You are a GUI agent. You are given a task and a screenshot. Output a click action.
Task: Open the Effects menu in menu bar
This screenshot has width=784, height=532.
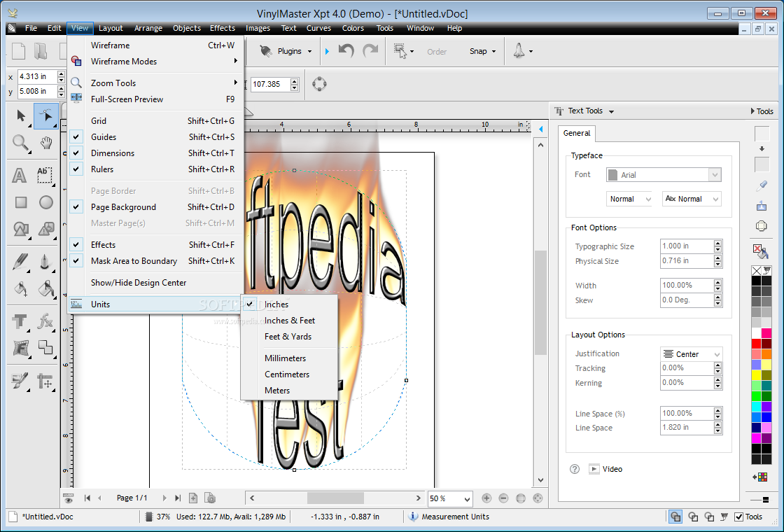223,28
